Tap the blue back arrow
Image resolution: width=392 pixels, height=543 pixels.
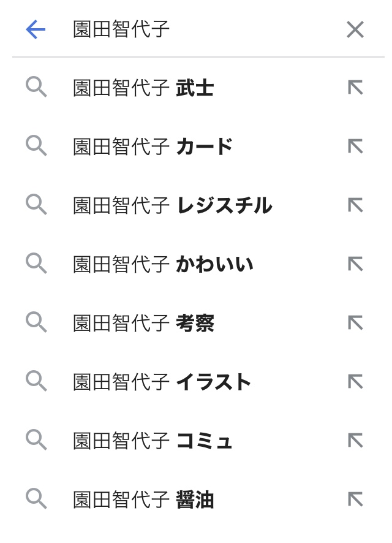click(x=36, y=29)
